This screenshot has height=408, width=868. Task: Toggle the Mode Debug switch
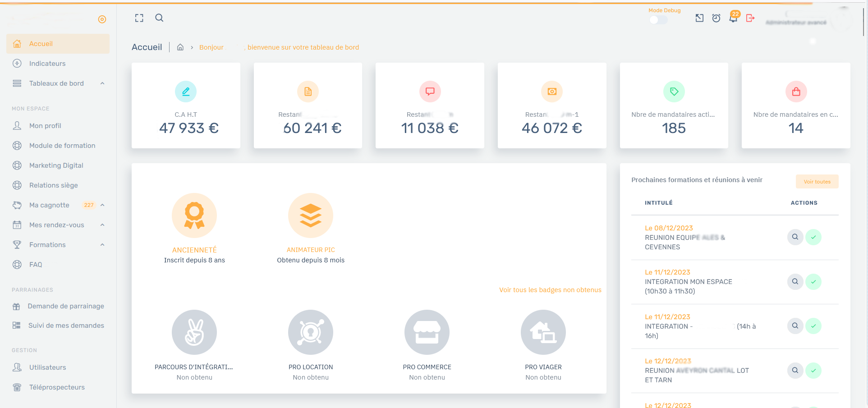(x=658, y=20)
